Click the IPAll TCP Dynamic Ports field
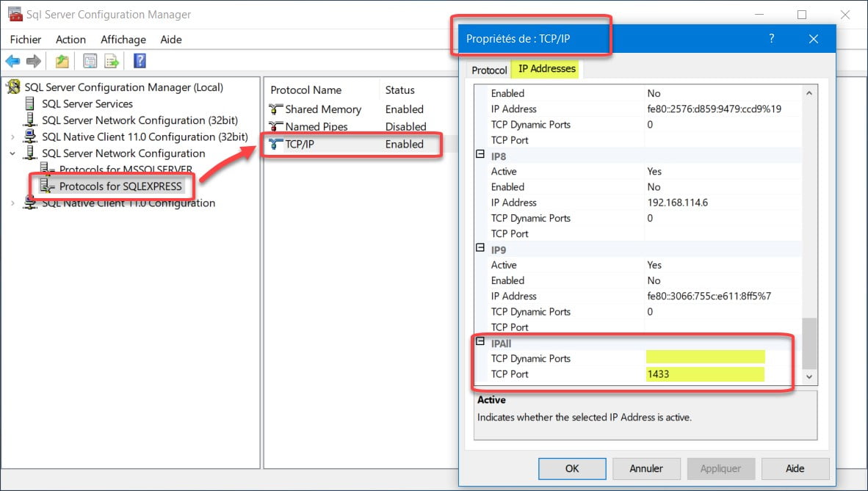This screenshot has height=491, width=868. click(x=705, y=358)
